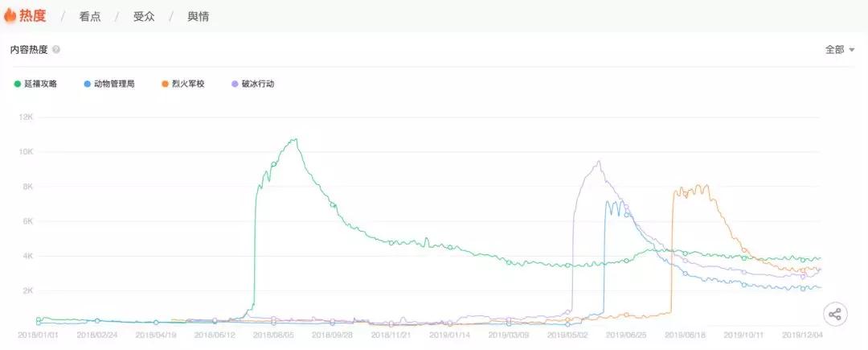This screenshot has height=350, width=868.
Task: Click the 2018/01/01 date on the x-axis
Action: click(37, 335)
